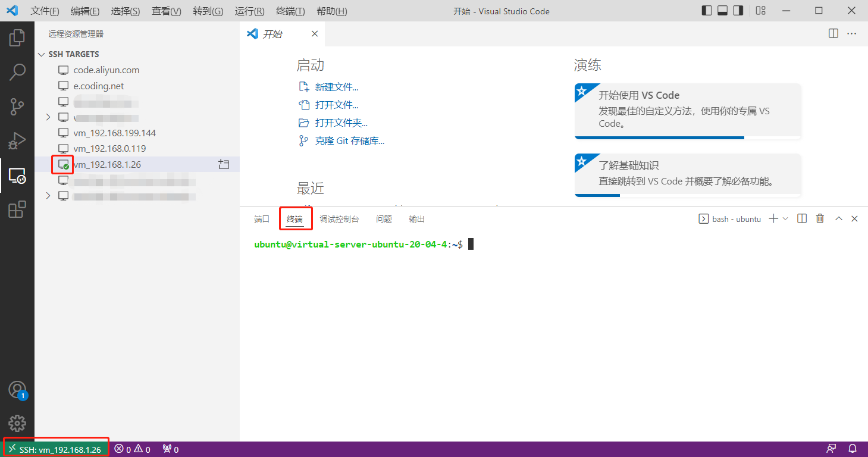Select the 开始 editor tab

[x=283, y=34]
